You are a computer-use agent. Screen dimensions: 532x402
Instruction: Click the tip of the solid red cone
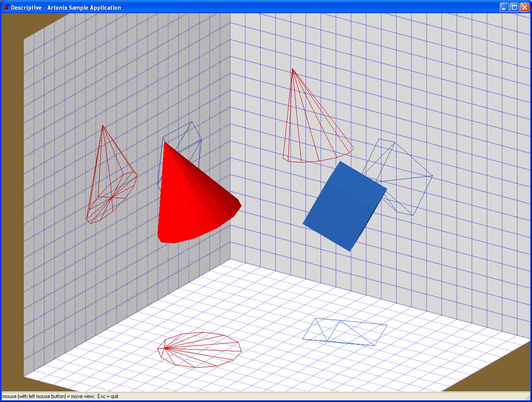coord(165,142)
